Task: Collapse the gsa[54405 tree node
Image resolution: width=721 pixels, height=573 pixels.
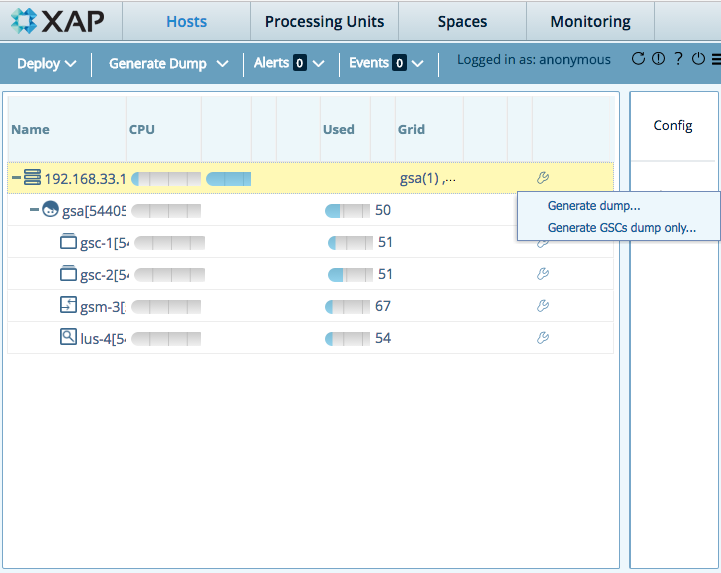Action: tap(34, 210)
